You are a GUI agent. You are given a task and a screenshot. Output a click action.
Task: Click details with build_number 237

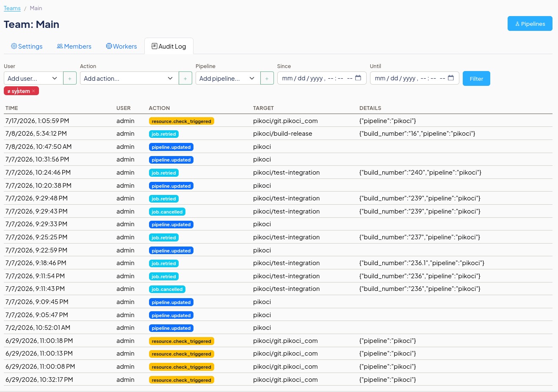[x=420, y=237]
